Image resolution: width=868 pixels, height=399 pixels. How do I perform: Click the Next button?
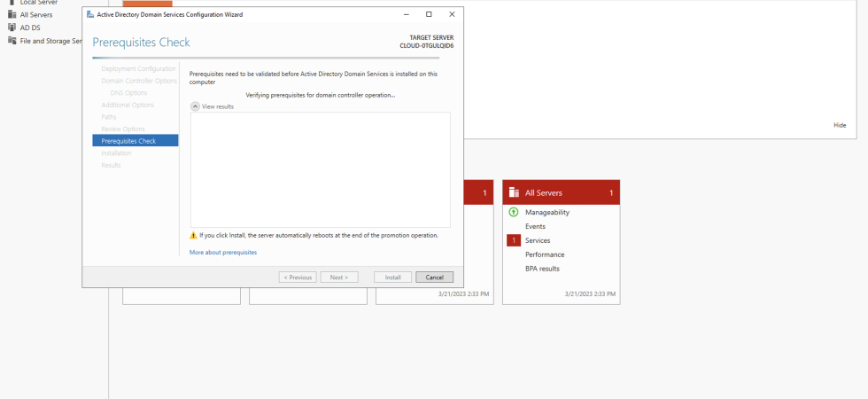[x=339, y=277]
